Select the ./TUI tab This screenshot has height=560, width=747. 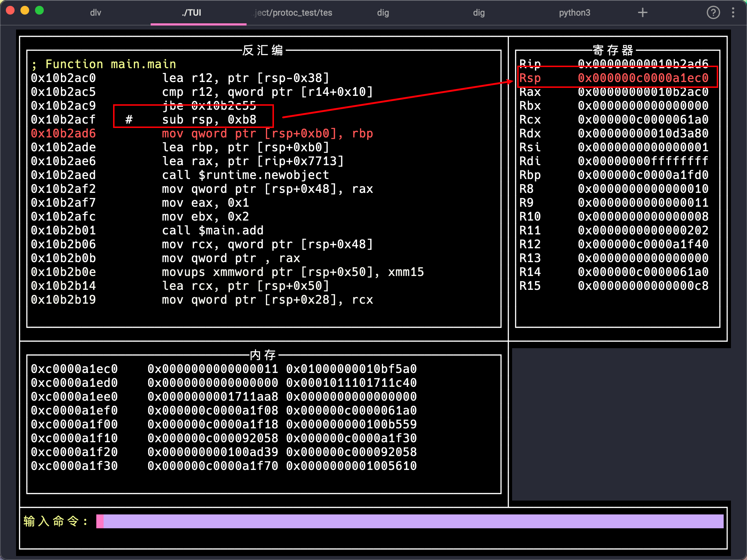191,13
